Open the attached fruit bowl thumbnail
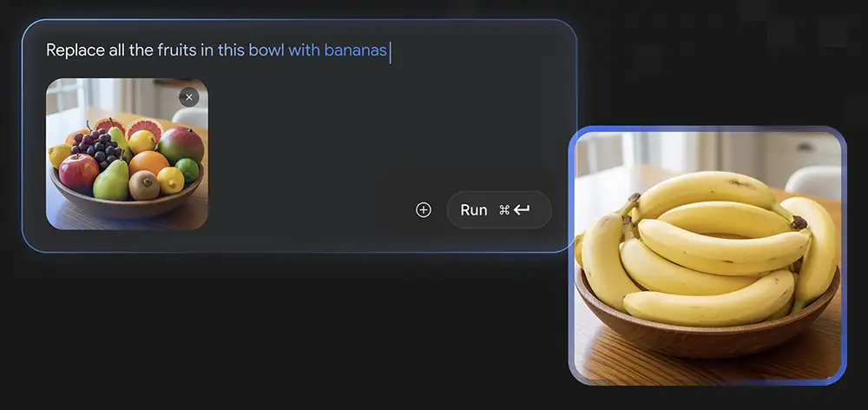The height and width of the screenshot is (410, 868). [x=127, y=154]
